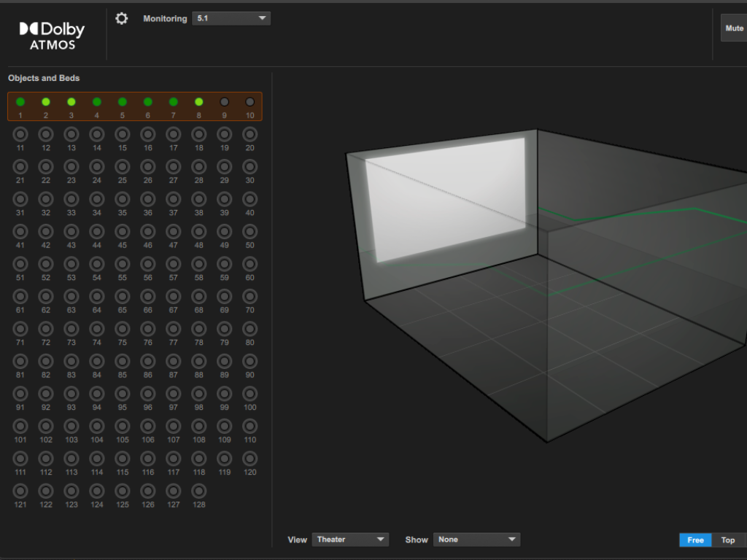747x560 pixels.
Task: Toggle the Mute button
Action: coord(734,28)
